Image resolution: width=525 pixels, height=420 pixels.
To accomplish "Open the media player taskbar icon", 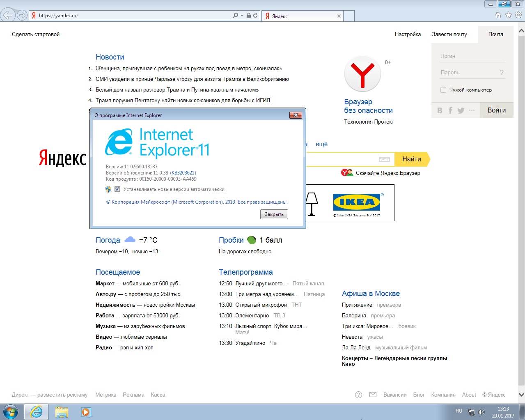I will 86,412.
